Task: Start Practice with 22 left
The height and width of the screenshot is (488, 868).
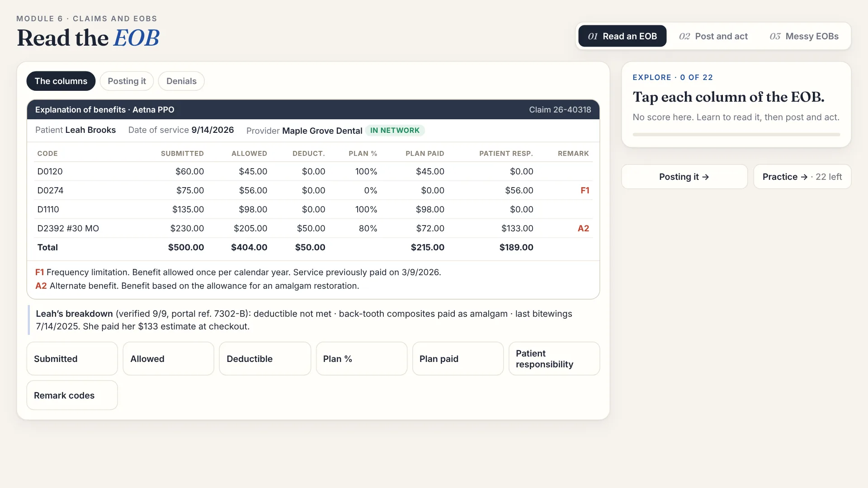Action: pyautogui.click(x=802, y=177)
